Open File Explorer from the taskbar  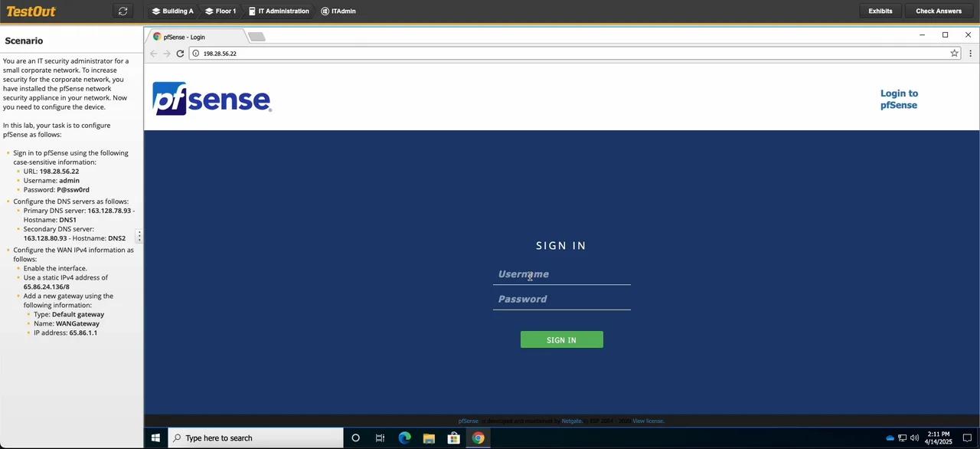tap(429, 438)
